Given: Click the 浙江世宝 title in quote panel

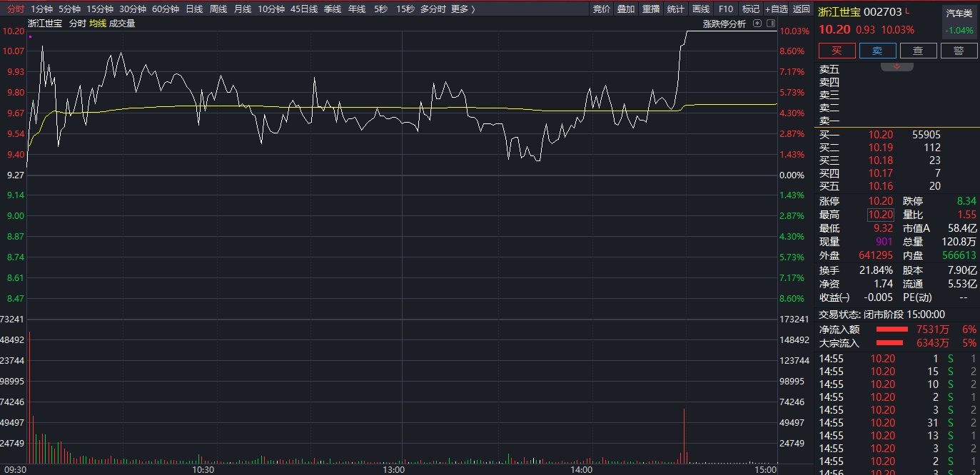Looking at the screenshot, I should click(x=839, y=11).
